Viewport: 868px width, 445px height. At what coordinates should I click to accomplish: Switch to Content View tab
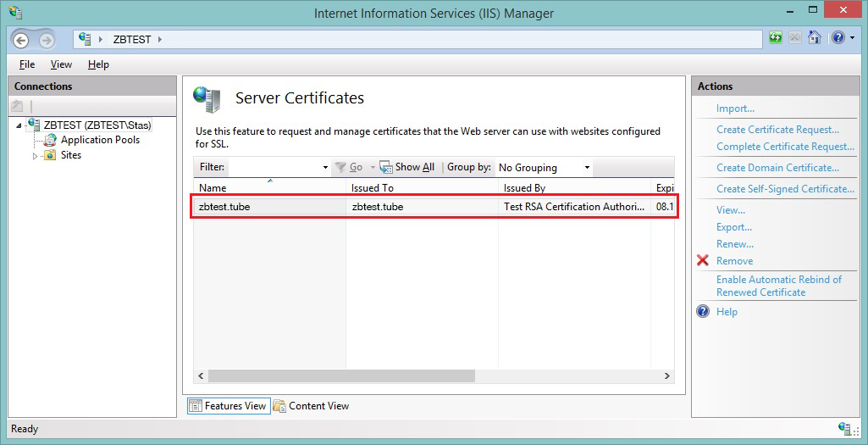[311, 406]
